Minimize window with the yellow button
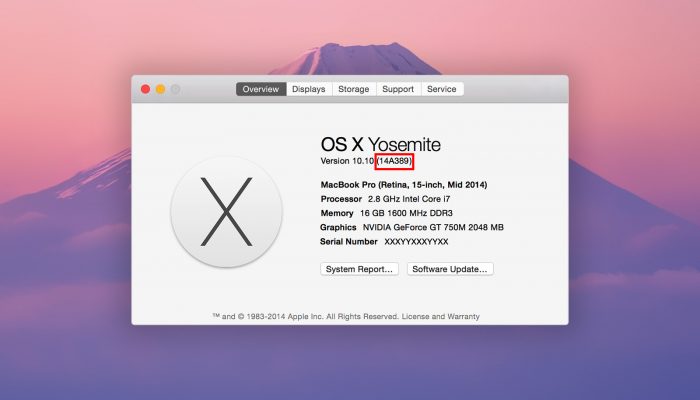 click(x=160, y=89)
